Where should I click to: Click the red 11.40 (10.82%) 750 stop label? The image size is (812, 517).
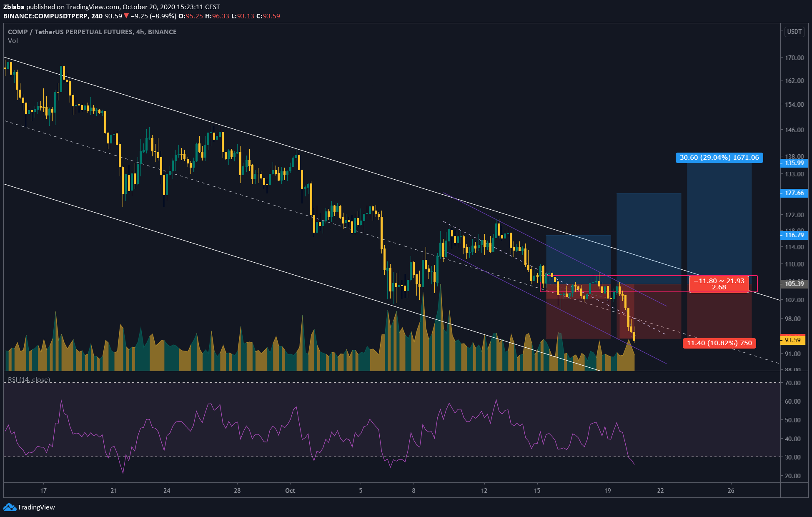pos(719,343)
